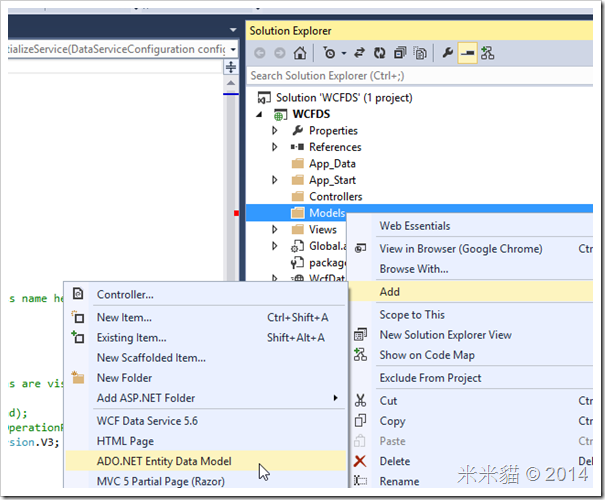The width and height of the screenshot is (605, 500).
Task: Click the scissors Cut icon
Action: [360, 400]
